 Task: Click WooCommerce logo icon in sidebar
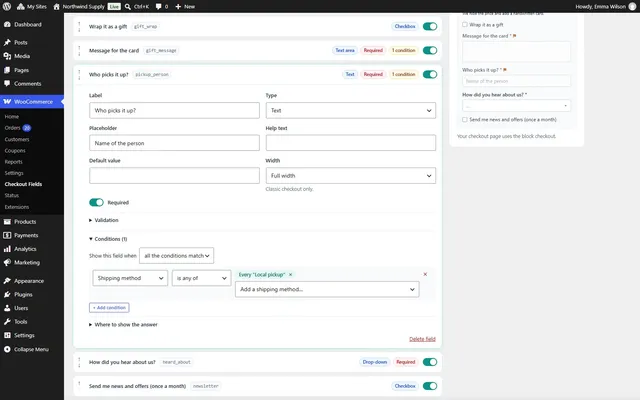click(7, 102)
